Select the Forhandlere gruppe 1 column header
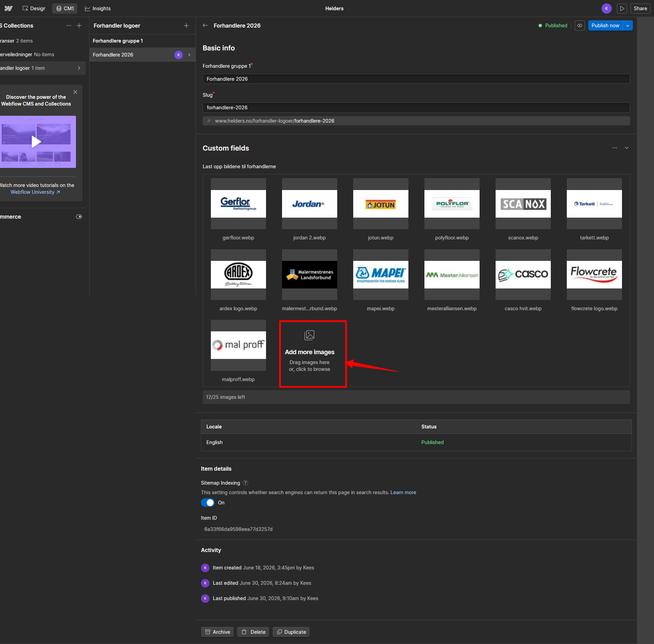Viewport: 654px width, 644px height. tap(118, 41)
